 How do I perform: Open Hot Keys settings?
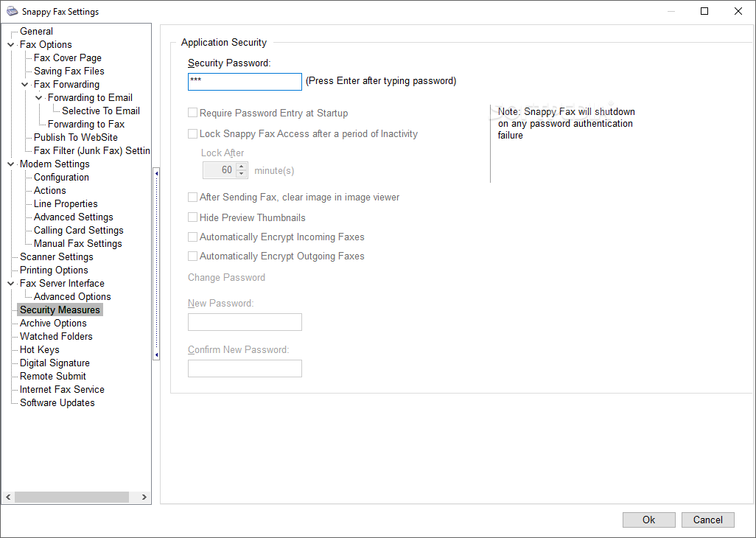click(40, 349)
